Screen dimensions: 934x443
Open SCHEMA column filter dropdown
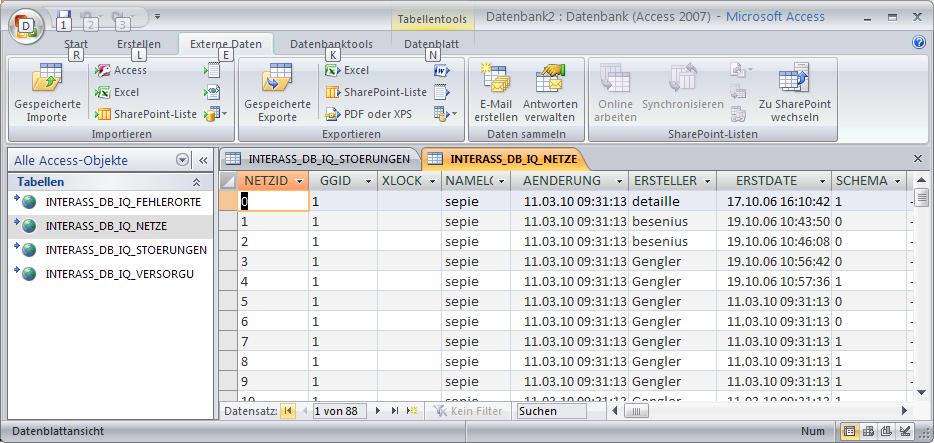coord(898,181)
